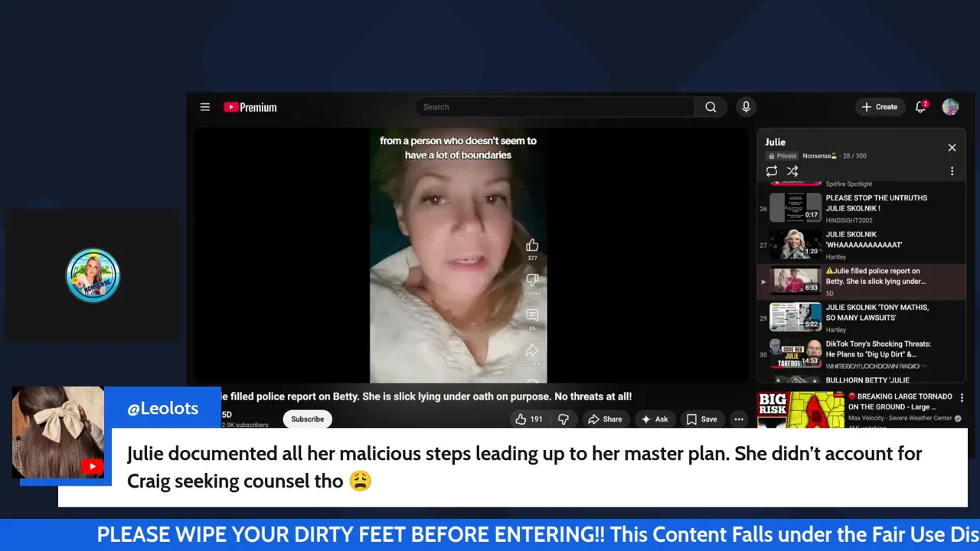The image size is (980, 551).
Task: Click Share button below the video
Action: pos(605,419)
